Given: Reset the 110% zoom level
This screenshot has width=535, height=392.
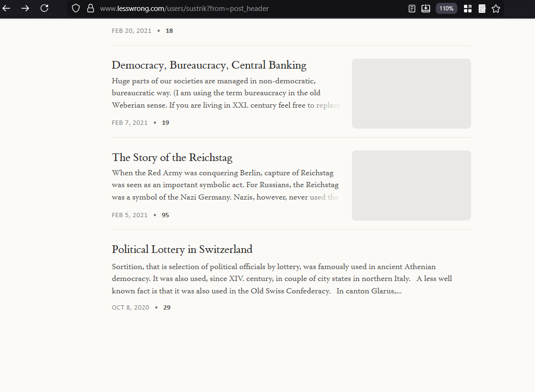Looking at the screenshot, I should (446, 9).
